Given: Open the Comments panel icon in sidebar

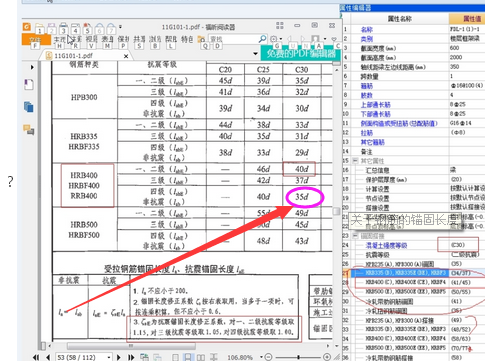Looking at the screenshot, I should click(x=29, y=129).
